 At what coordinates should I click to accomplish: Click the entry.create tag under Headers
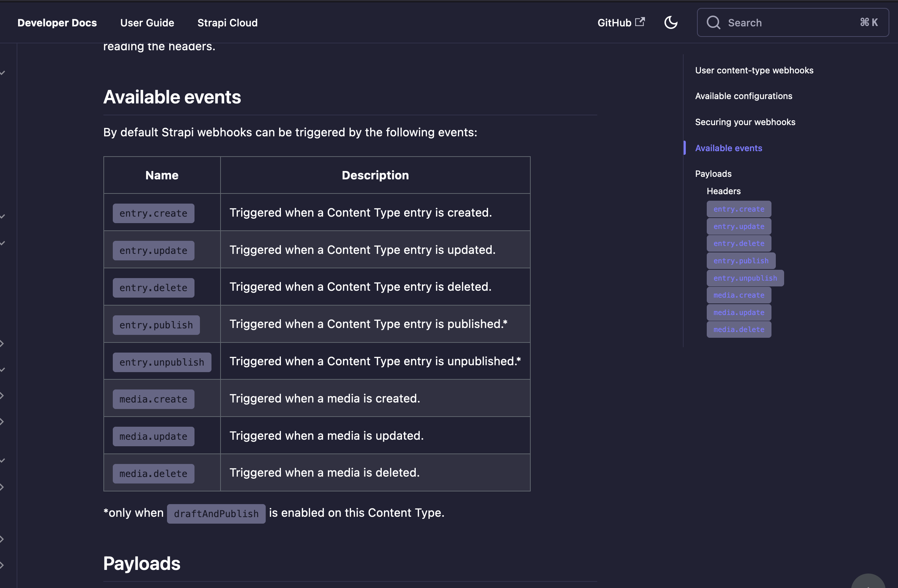click(x=739, y=209)
